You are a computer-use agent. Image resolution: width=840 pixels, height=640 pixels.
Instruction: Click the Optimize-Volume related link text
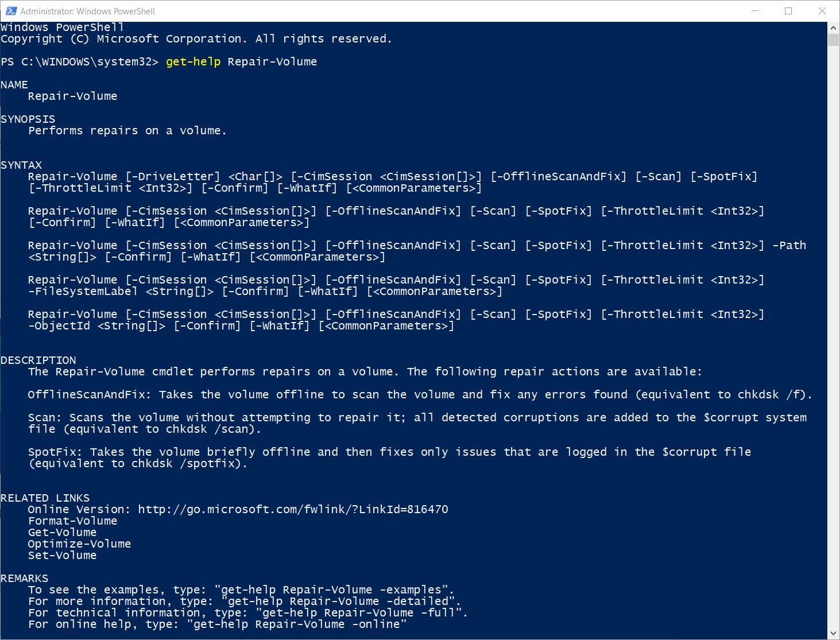pos(79,544)
